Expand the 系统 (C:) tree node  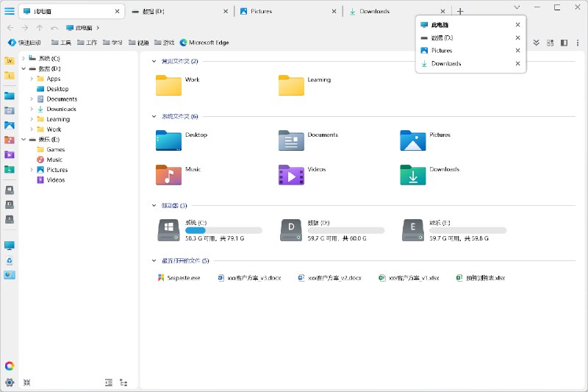point(24,58)
